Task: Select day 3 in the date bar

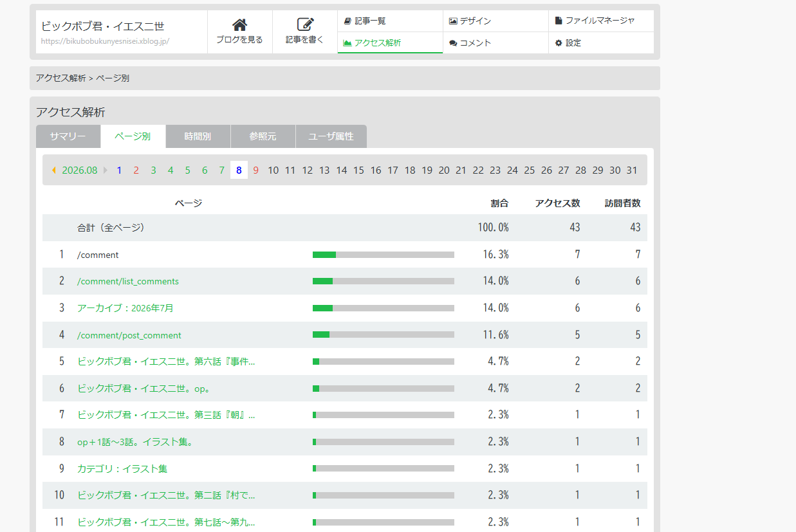Action: coord(153,170)
